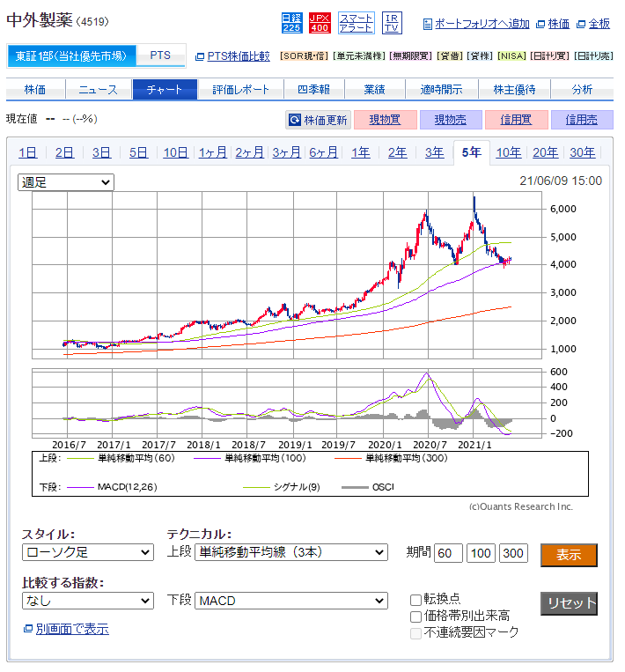Switch to the PTS market tab
The height and width of the screenshot is (672, 625).
point(160,55)
